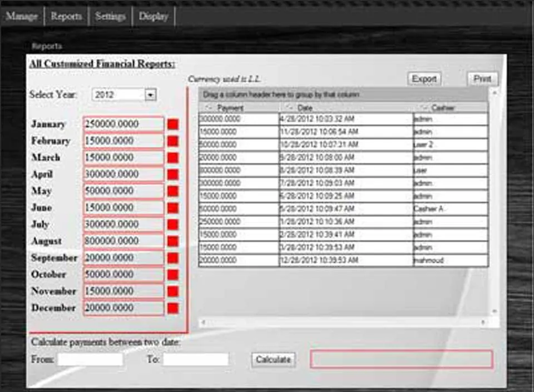This screenshot has height=392, width=534.
Task: Toggle the red indicator for July
Action: (x=173, y=224)
